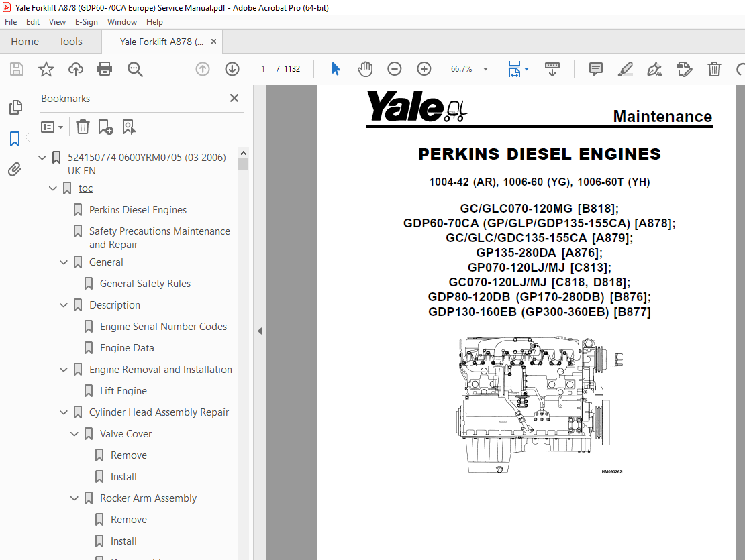Collapse the General bookmark node
This screenshot has width=745, height=560.
[64, 262]
